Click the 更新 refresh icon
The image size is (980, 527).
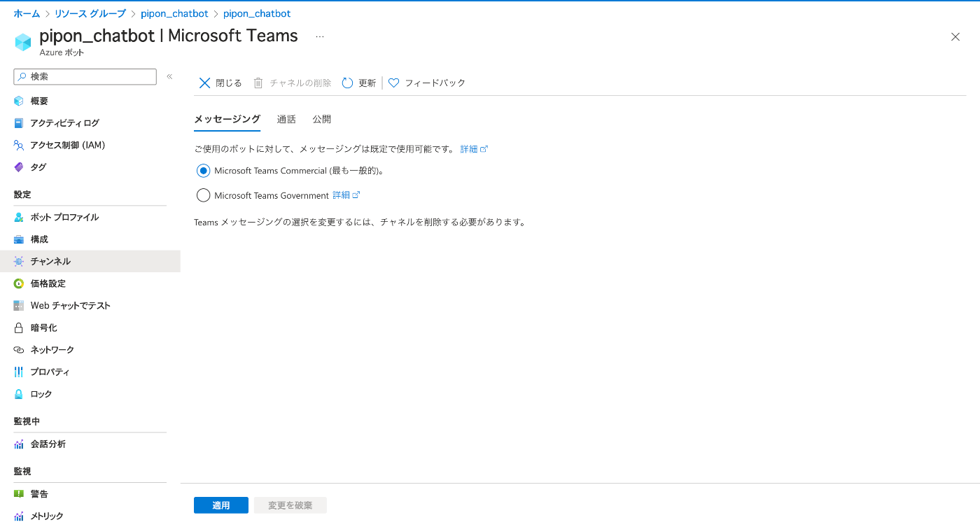[347, 83]
